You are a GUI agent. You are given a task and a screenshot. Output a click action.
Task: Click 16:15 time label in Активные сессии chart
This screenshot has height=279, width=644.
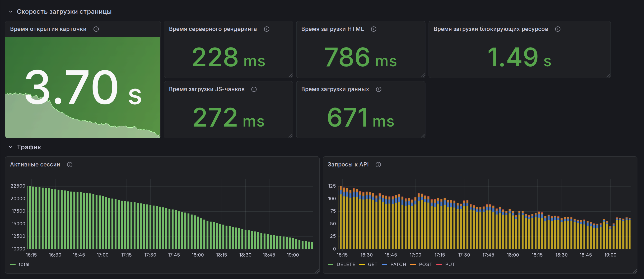pos(31,255)
